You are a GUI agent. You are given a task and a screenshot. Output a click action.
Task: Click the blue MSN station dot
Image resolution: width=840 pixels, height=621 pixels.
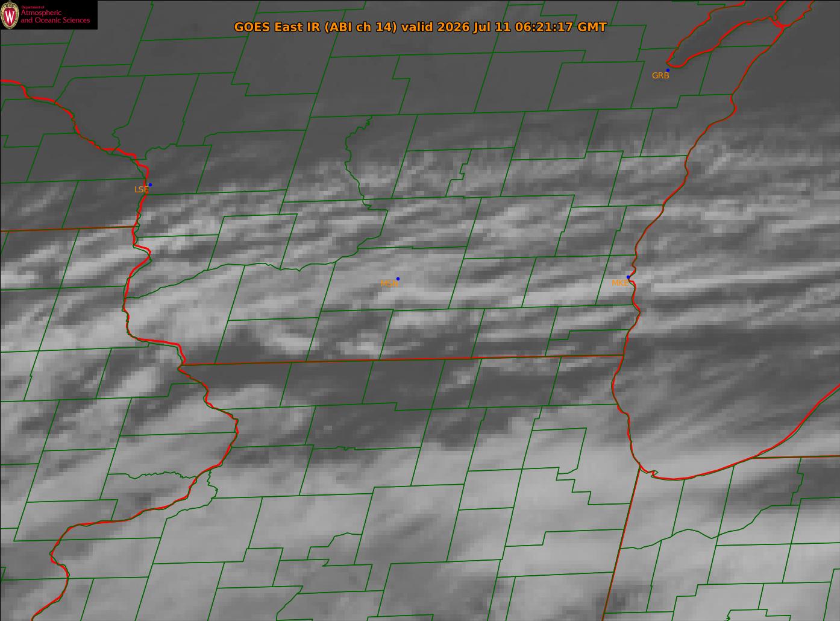(x=398, y=279)
